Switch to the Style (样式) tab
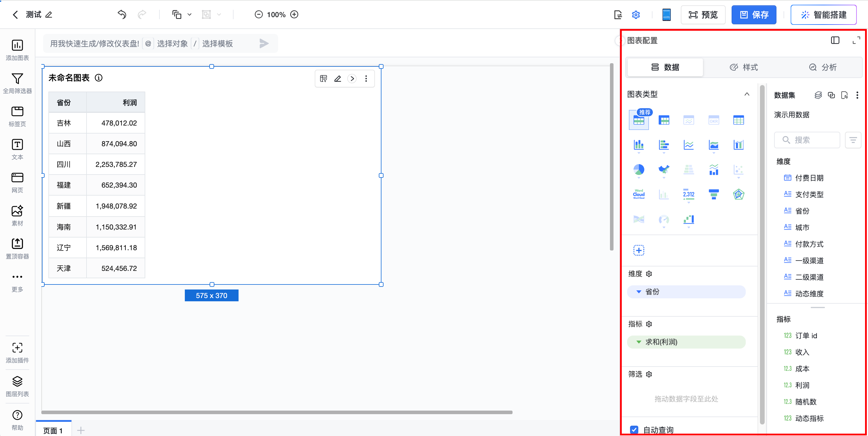This screenshot has height=436, width=868. point(744,67)
